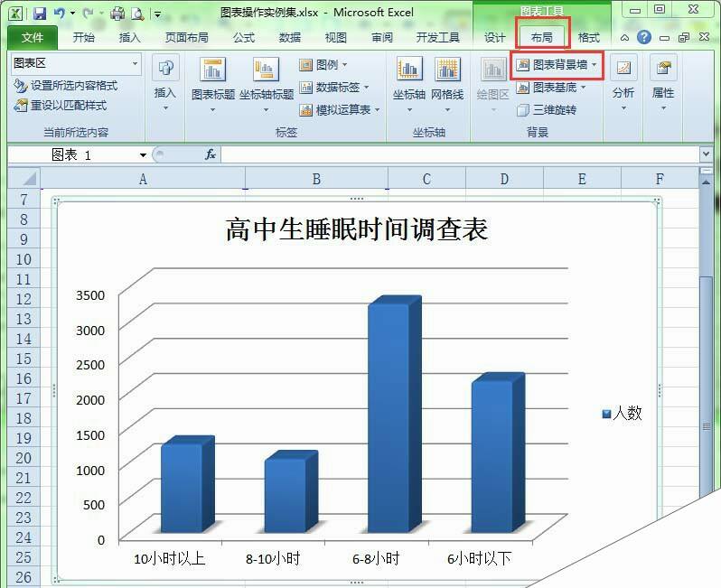Click the Undo arrow icon

59,14
